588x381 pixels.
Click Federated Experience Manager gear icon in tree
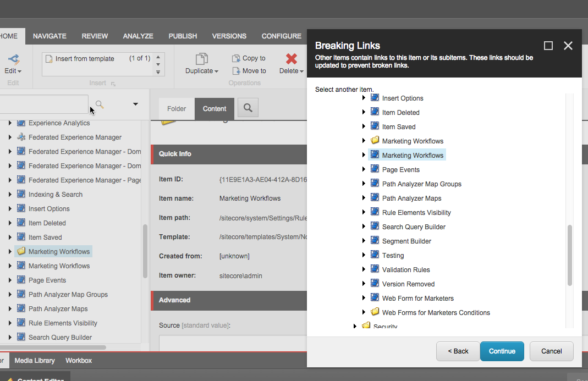coord(21,137)
